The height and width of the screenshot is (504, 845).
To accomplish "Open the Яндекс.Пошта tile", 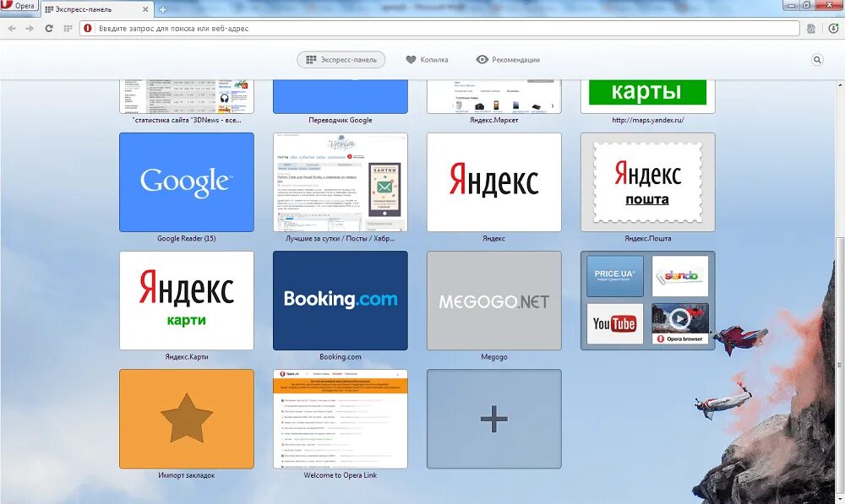I will pyautogui.click(x=647, y=182).
